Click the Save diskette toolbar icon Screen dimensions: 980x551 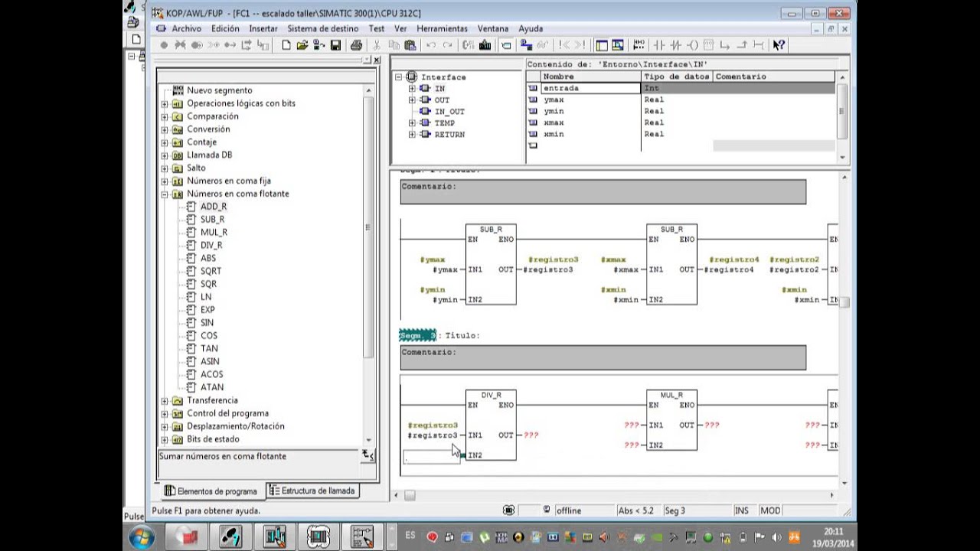tap(335, 45)
